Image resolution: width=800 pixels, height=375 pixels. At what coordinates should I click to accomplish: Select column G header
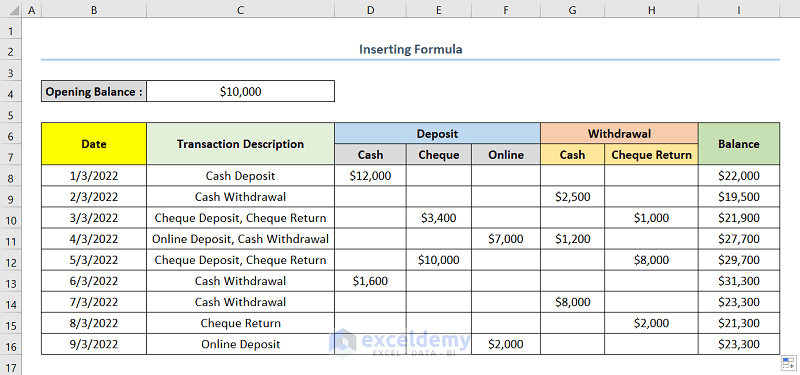(572, 9)
